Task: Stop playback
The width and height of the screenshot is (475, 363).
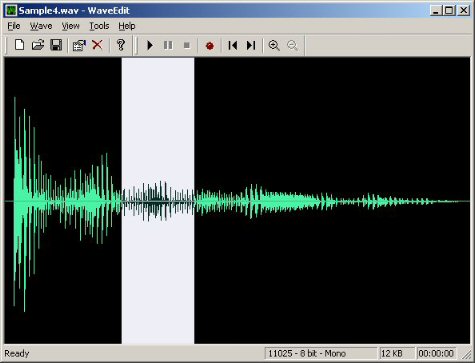Action: pyautogui.click(x=187, y=45)
